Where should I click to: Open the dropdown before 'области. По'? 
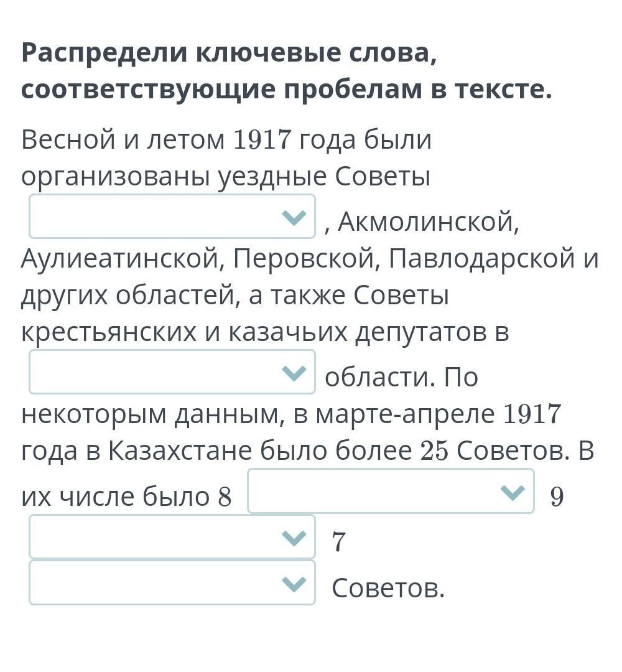(x=172, y=372)
